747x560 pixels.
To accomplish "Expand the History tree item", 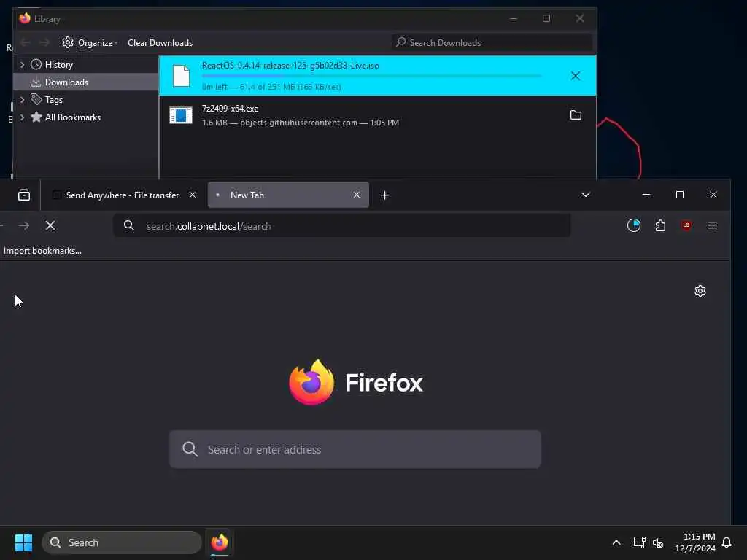I will pos(22,64).
